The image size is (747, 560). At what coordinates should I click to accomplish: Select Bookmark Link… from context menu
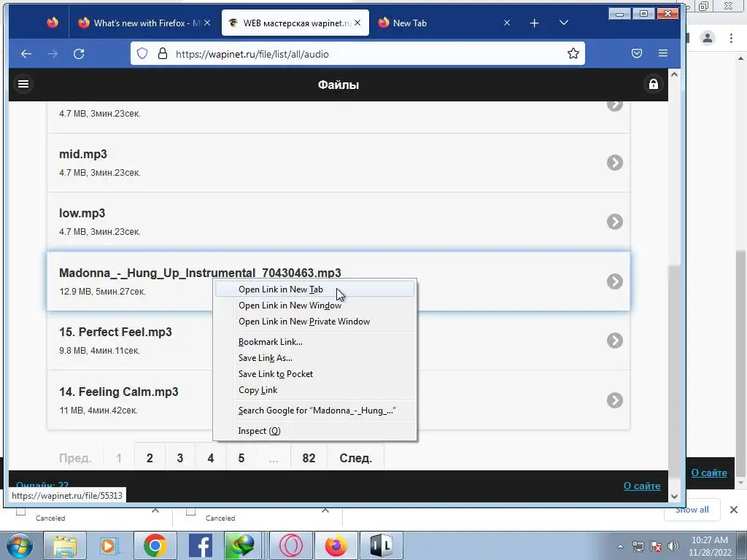pyautogui.click(x=314, y=342)
